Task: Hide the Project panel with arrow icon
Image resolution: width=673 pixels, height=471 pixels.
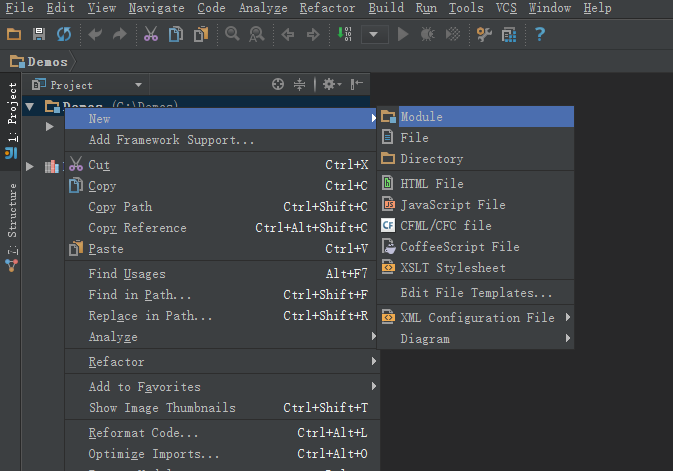Action: (356, 84)
